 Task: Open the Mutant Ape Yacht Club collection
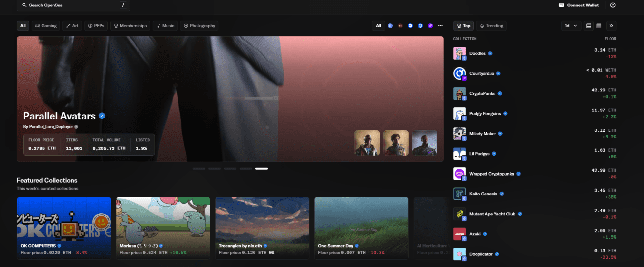point(535,214)
